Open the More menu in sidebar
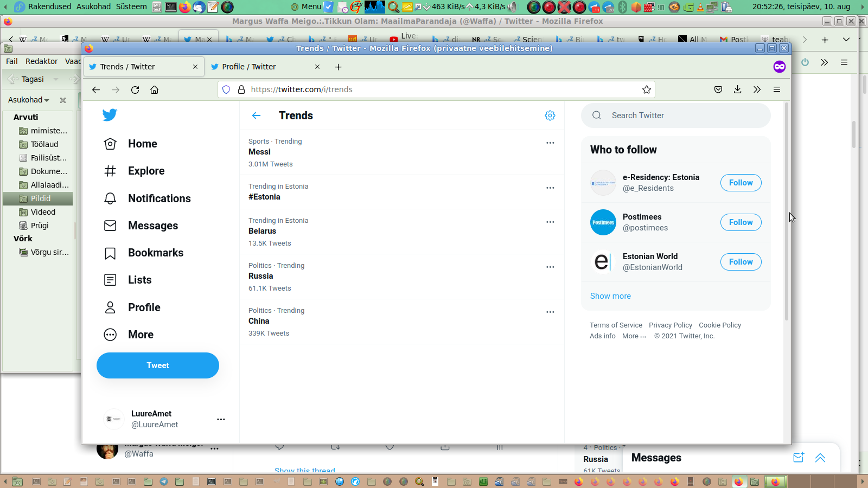The width and height of the screenshot is (868, 488). pyautogui.click(x=129, y=335)
